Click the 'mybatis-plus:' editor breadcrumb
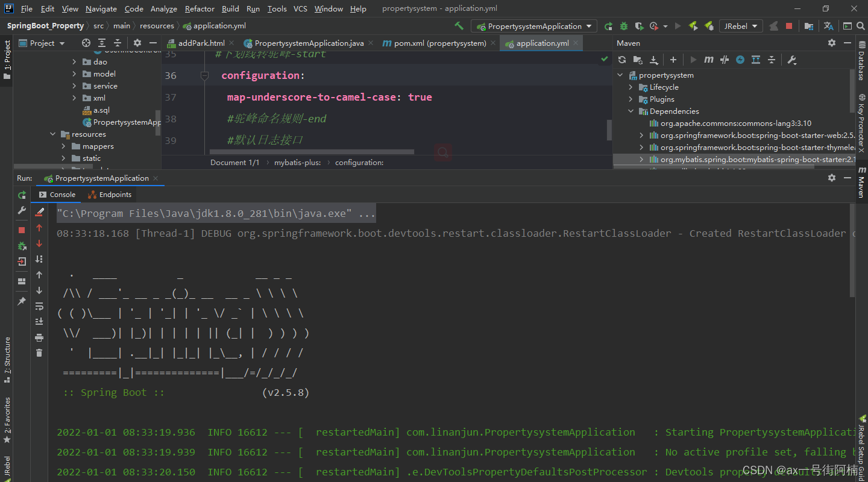 [298, 163]
